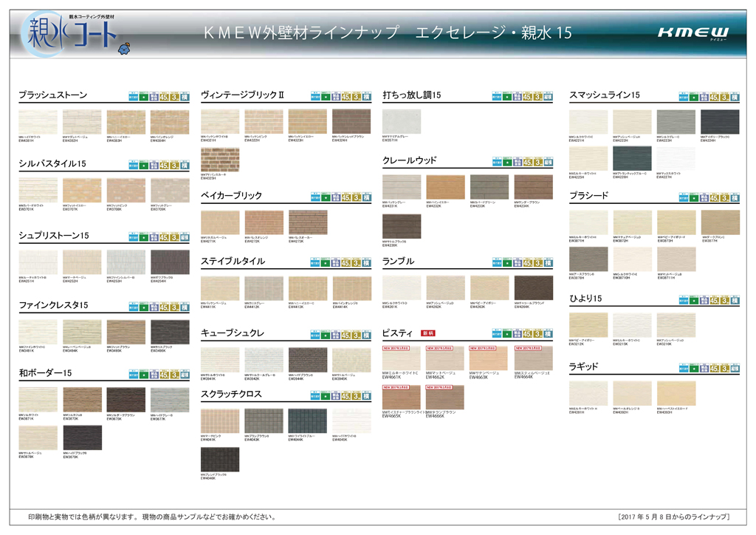Select the dark blue grid swatch EW4044K
The image size is (756, 535).
tap(308, 421)
